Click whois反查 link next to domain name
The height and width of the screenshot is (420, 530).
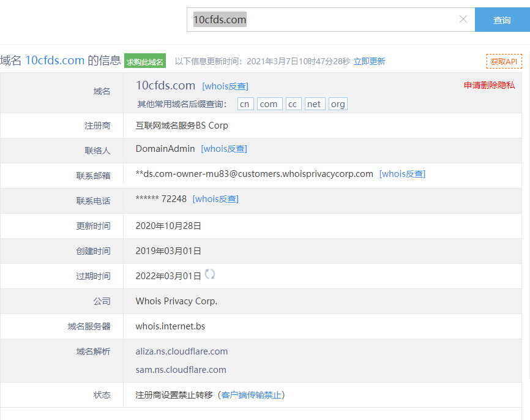coord(225,86)
